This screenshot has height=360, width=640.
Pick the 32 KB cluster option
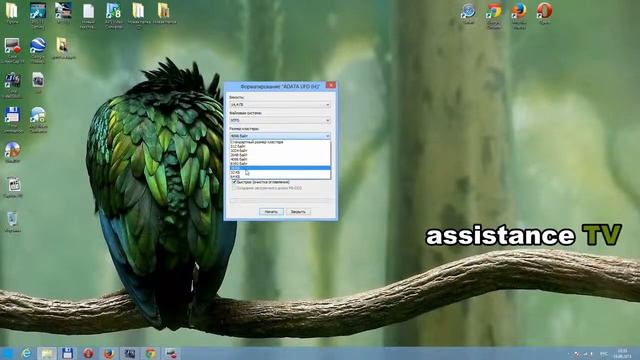(x=280, y=172)
